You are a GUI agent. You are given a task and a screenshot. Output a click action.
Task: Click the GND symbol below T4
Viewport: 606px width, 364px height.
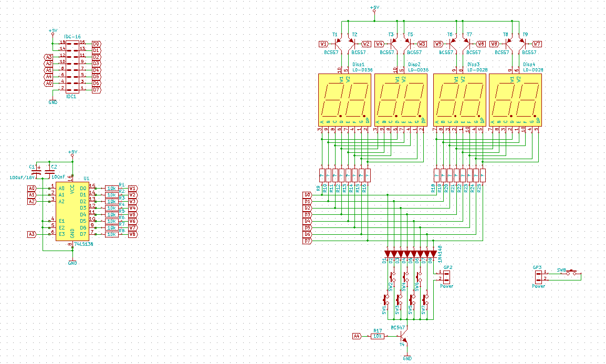point(407,357)
